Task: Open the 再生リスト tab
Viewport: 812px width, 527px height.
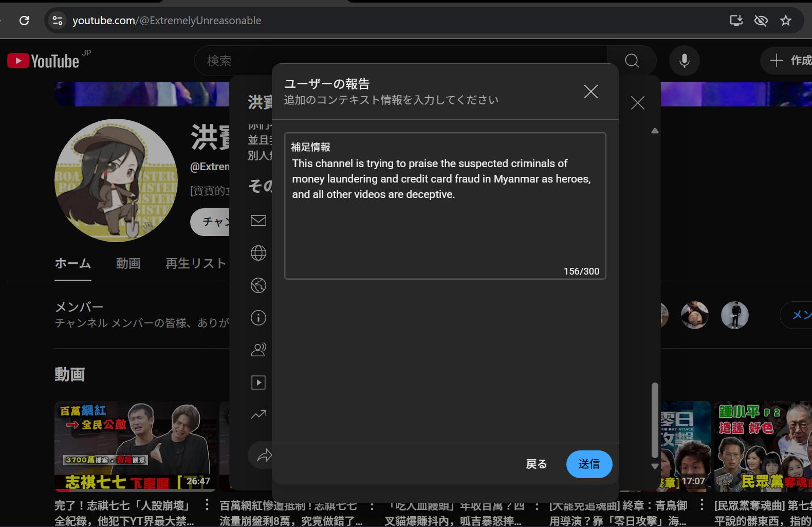Action: point(195,264)
